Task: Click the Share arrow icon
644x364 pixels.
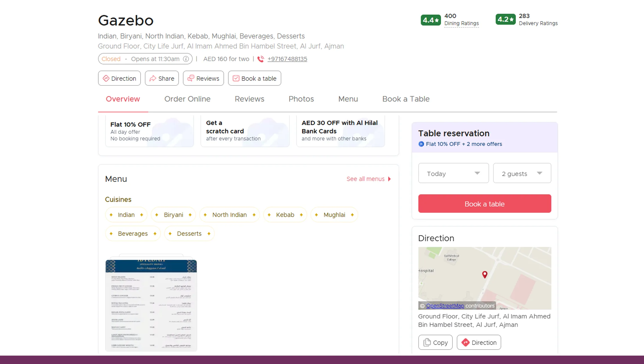Action: click(154, 78)
